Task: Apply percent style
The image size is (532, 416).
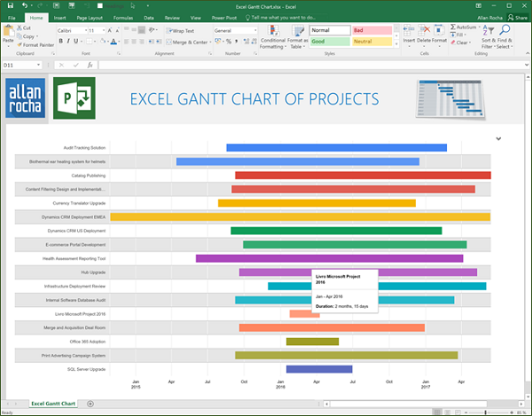Action: pyautogui.click(x=229, y=42)
